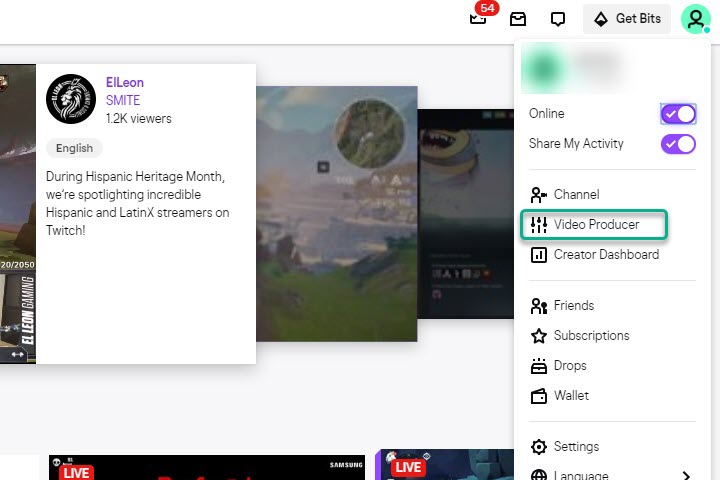
Task: Click the ElLeon lion avatar
Action: [71, 99]
